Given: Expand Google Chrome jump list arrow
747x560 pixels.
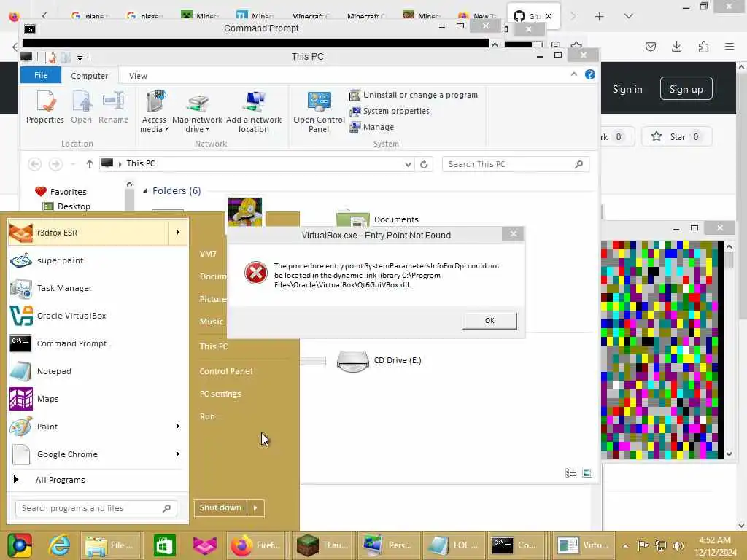Looking at the screenshot, I should [x=178, y=454].
